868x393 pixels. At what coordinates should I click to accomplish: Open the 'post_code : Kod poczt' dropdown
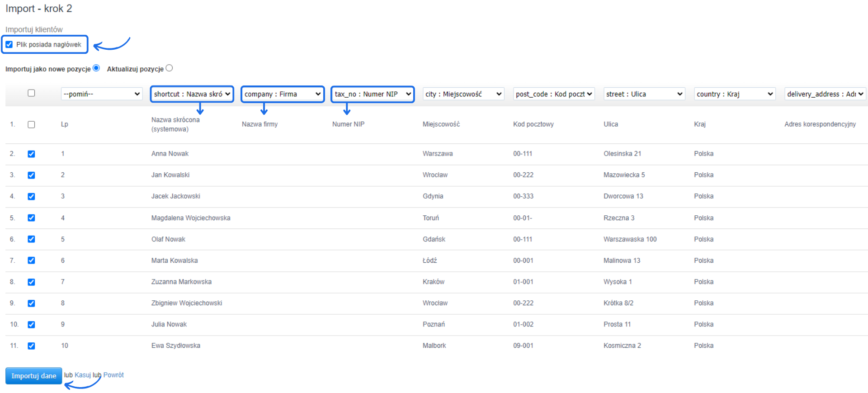(x=554, y=94)
